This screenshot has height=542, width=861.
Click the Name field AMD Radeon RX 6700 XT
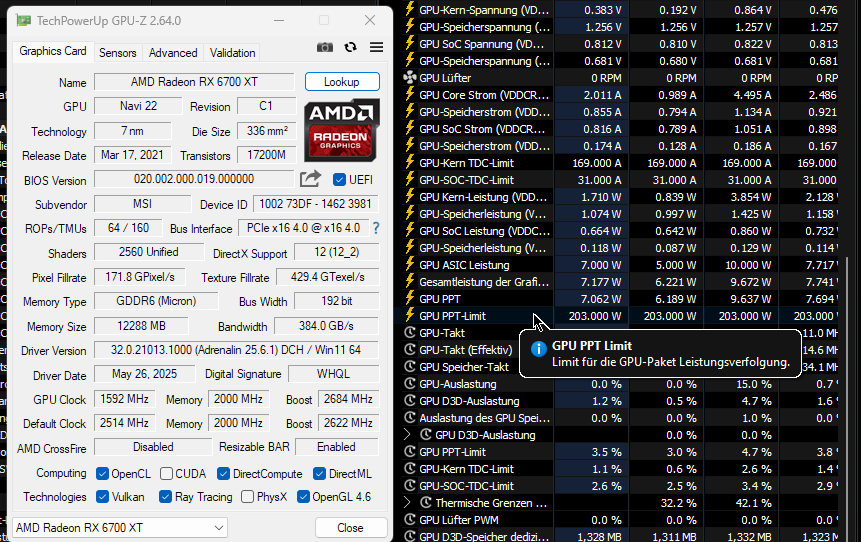click(x=194, y=82)
